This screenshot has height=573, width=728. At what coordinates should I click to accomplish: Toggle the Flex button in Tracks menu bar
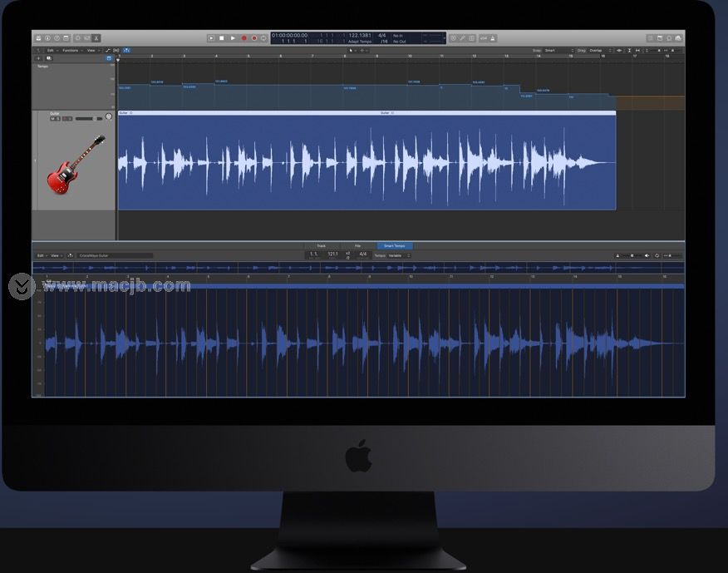point(116,50)
